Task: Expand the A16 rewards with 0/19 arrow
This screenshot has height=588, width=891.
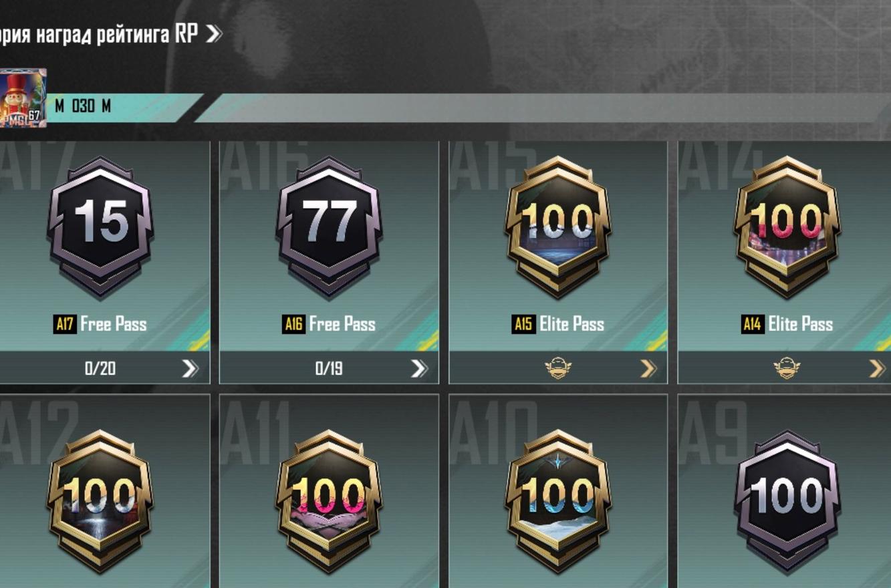Action: tap(419, 368)
